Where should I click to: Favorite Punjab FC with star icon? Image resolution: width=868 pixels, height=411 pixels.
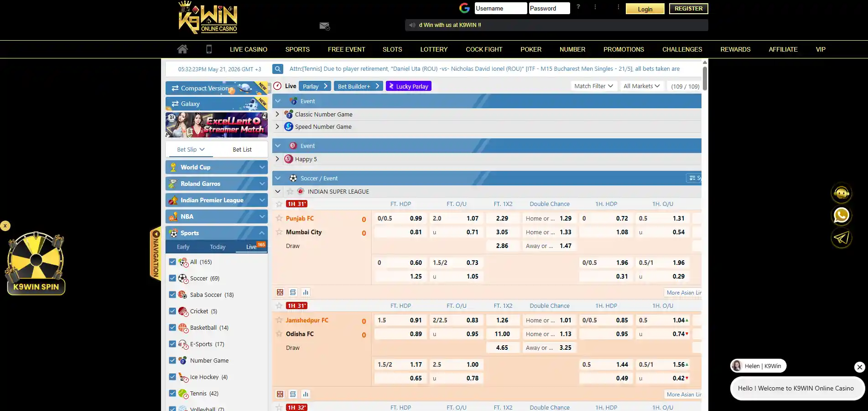(279, 218)
